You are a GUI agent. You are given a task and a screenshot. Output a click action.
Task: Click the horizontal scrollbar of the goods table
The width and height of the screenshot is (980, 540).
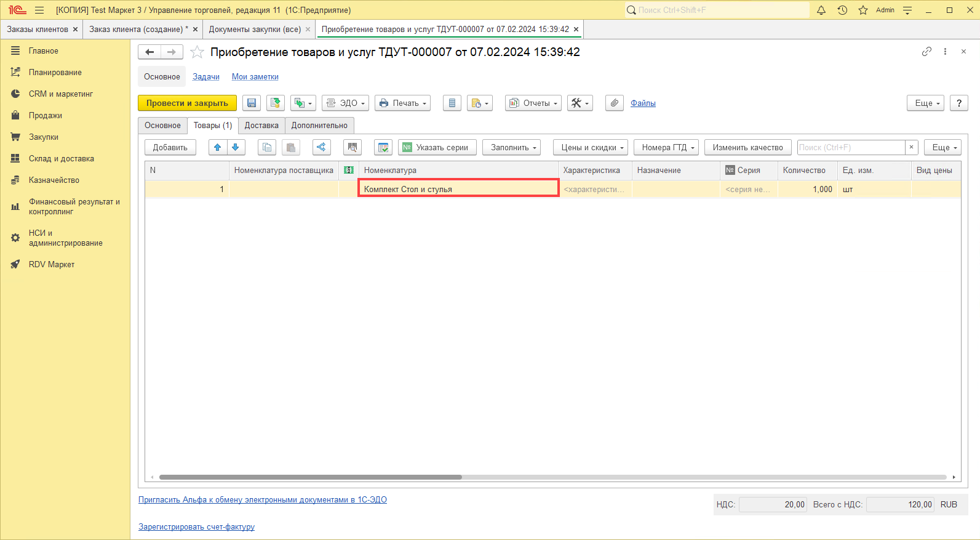click(311, 477)
